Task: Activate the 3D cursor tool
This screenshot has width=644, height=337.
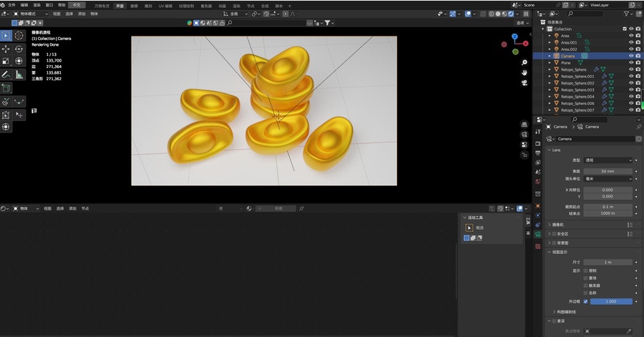Action: pos(19,36)
